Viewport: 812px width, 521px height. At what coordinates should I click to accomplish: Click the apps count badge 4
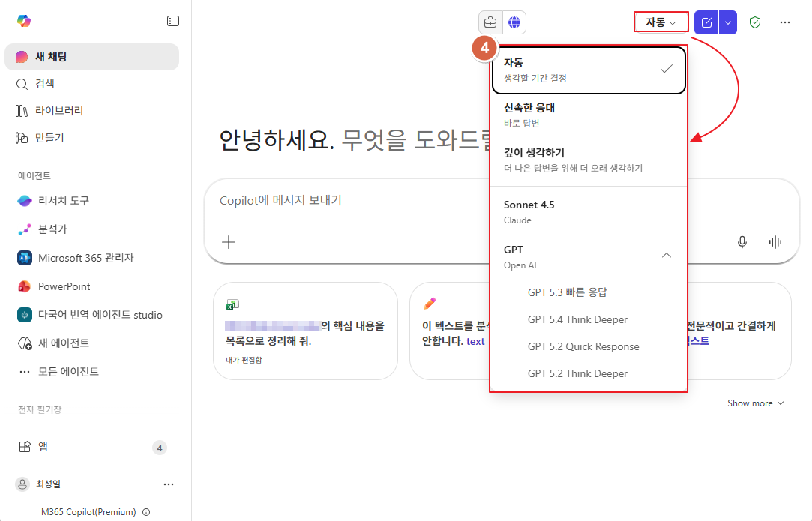tap(160, 448)
